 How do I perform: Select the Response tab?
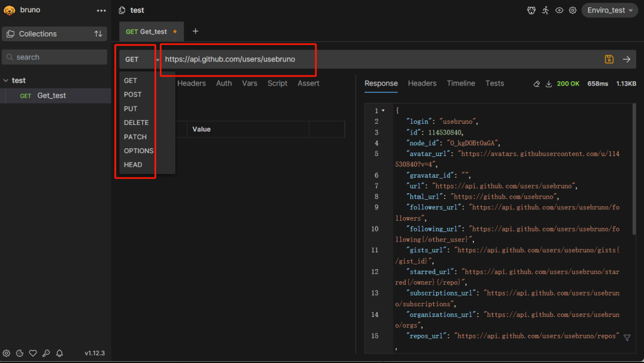click(381, 83)
